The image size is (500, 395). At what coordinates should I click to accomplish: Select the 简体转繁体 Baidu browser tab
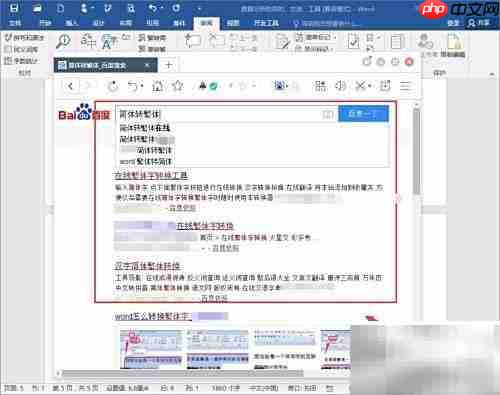point(105,65)
